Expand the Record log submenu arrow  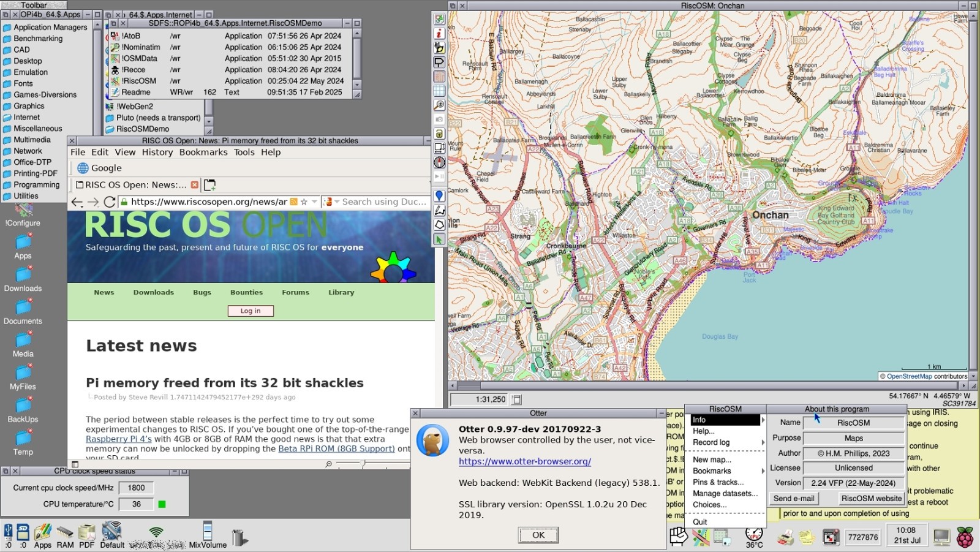pyautogui.click(x=762, y=442)
